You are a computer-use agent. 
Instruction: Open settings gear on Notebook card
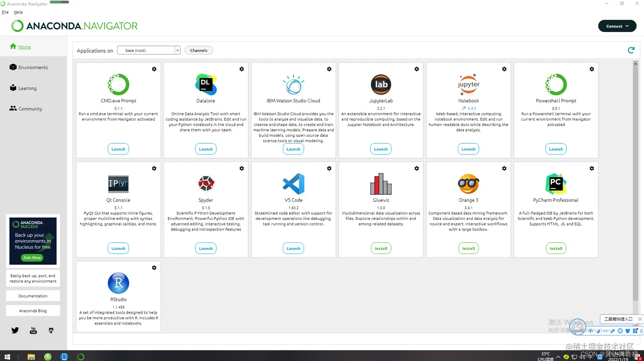point(504,69)
